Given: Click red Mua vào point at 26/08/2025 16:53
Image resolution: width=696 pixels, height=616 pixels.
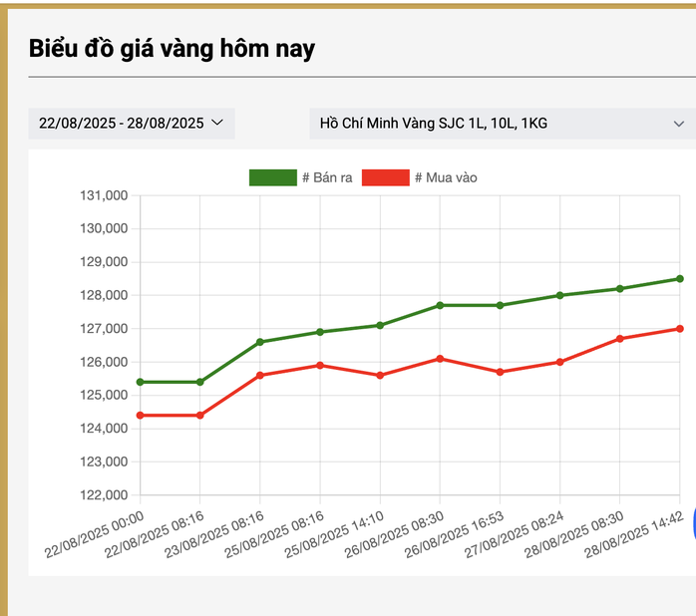Looking at the screenshot, I should tap(500, 372).
